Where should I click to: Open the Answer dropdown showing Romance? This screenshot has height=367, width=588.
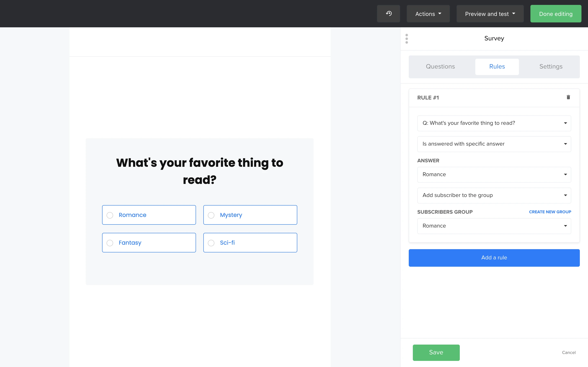[x=494, y=175]
